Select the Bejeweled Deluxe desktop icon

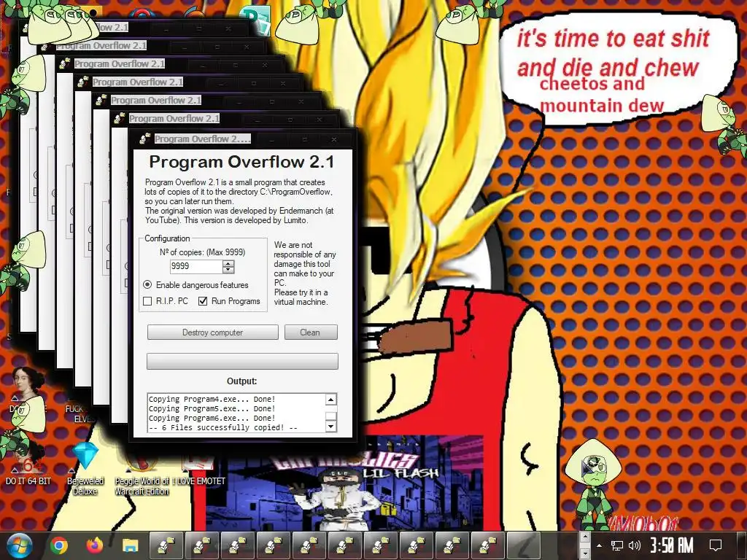pyautogui.click(x=85, y=469)
